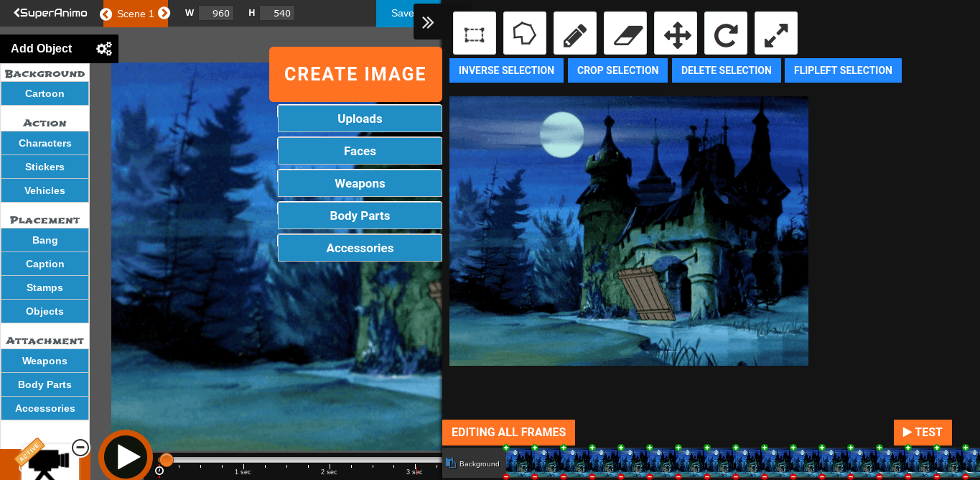Viewport: 980px width, 480px height.
Task: Open Body Parts in Create Image menu
Action: click(360, 216)
